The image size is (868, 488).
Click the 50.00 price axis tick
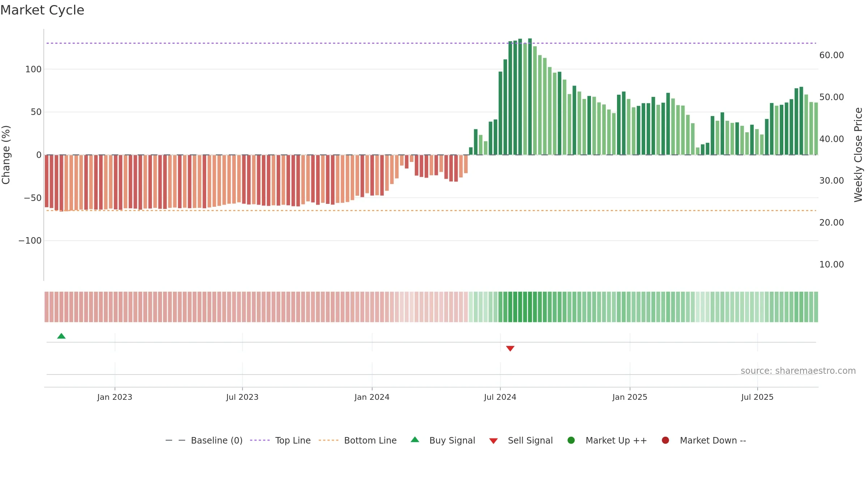[831, 97]
